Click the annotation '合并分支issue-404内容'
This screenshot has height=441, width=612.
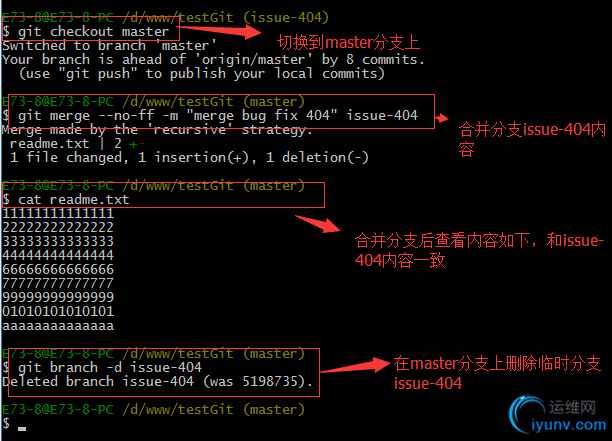pos(532,139)
